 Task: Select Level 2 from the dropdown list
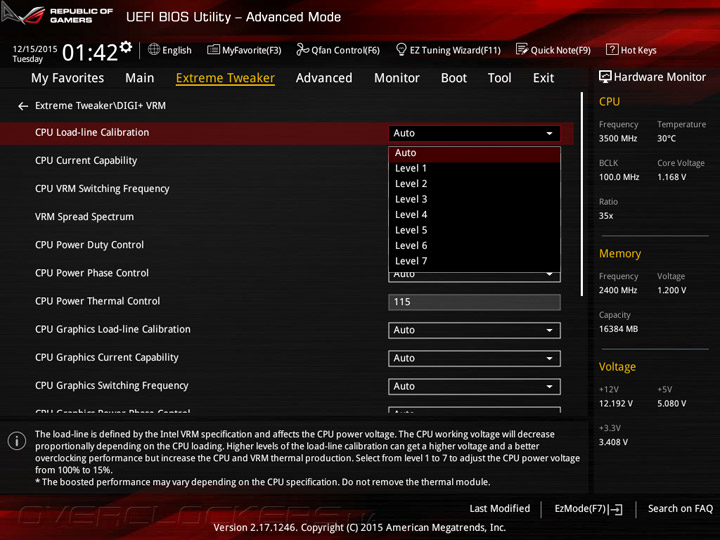[x=474, y=184]
